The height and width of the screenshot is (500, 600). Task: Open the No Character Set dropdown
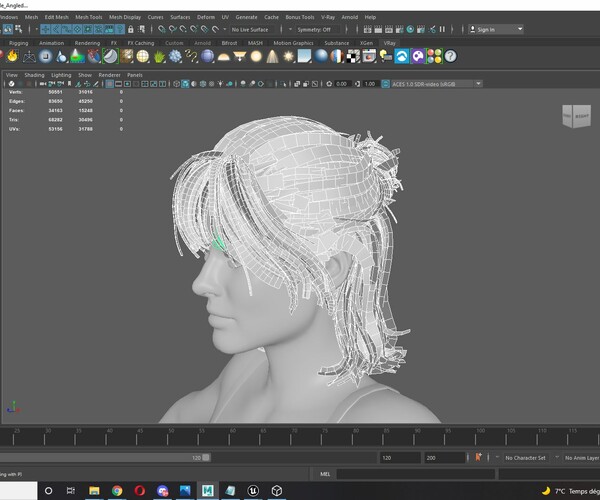(x=527, y=458)
